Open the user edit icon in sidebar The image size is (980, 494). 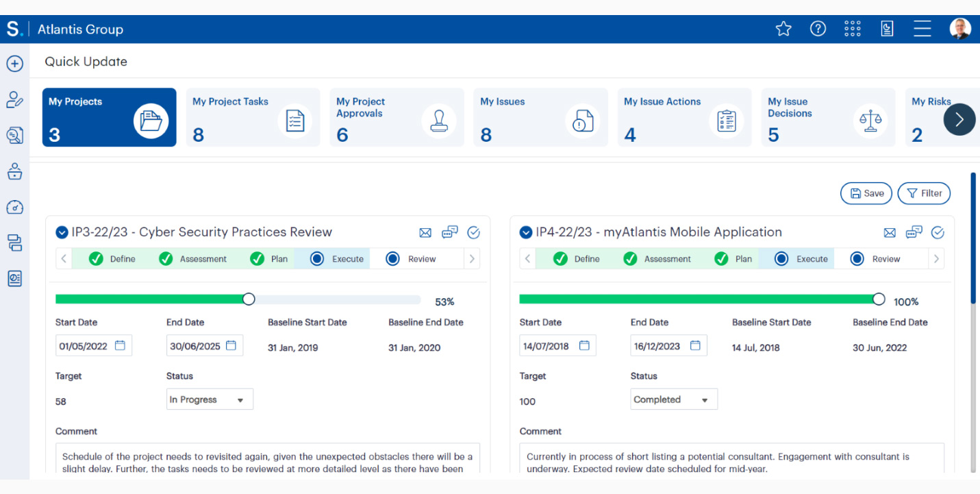[x=15, y=99]
